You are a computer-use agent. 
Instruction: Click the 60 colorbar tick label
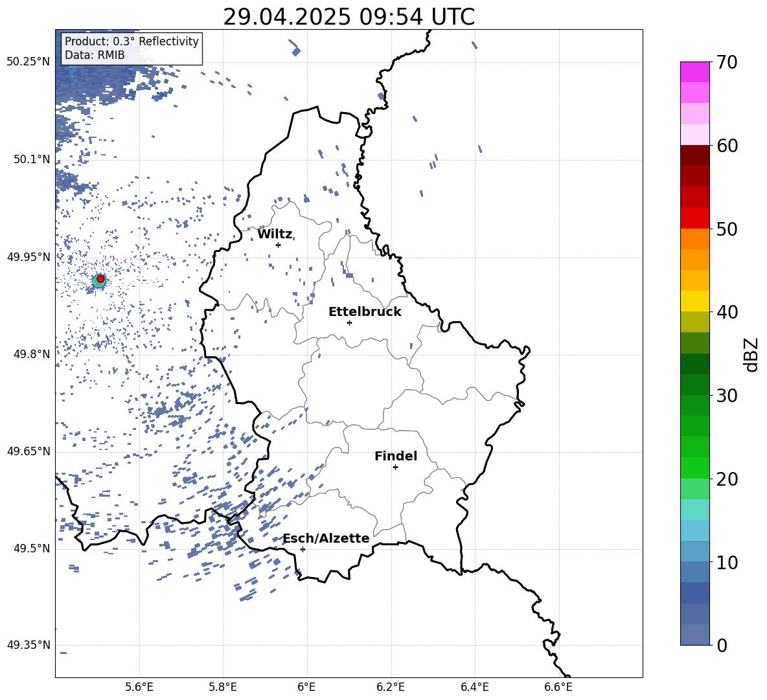point(727,146)
